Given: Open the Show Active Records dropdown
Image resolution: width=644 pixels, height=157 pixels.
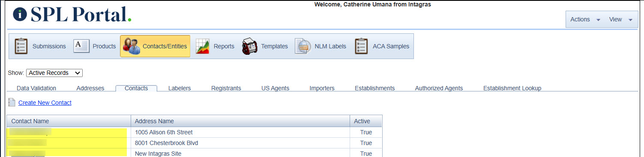Looking at the screenshot, I should pos(54,73).
